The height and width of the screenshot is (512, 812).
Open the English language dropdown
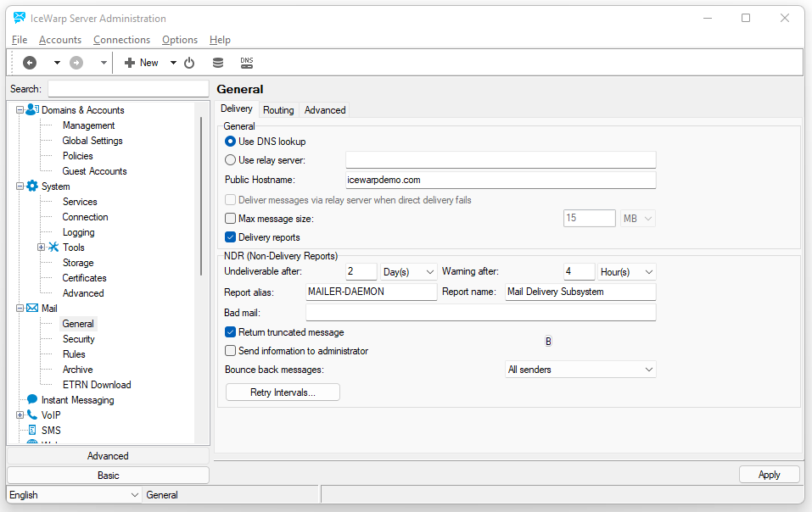pos(74,495)
